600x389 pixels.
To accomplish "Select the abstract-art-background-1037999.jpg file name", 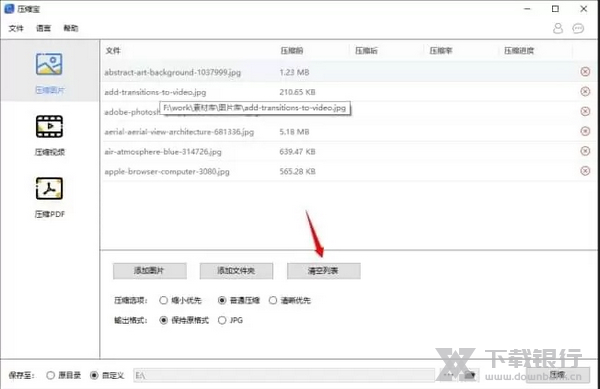I will pyautogui.click(x=173, y=72).
